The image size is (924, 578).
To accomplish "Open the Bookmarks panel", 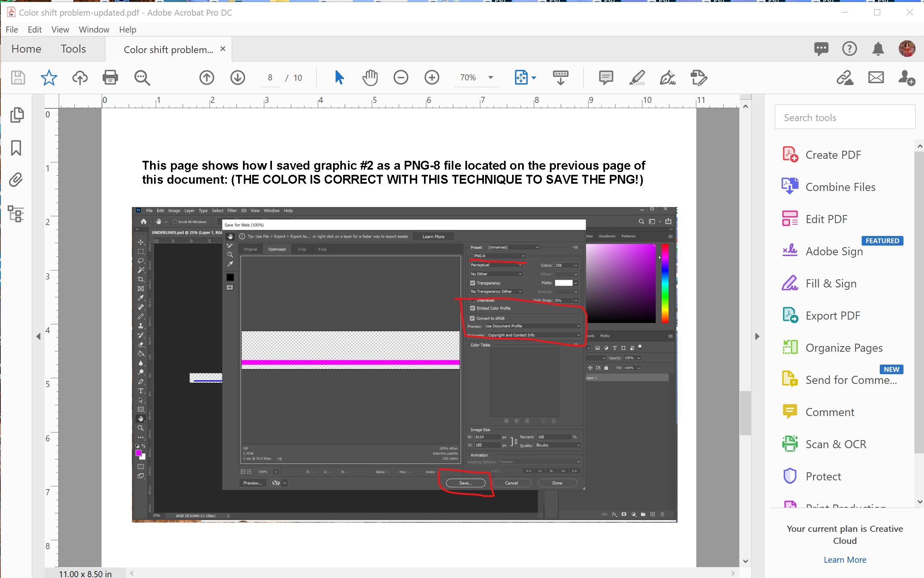I will 16,148.
